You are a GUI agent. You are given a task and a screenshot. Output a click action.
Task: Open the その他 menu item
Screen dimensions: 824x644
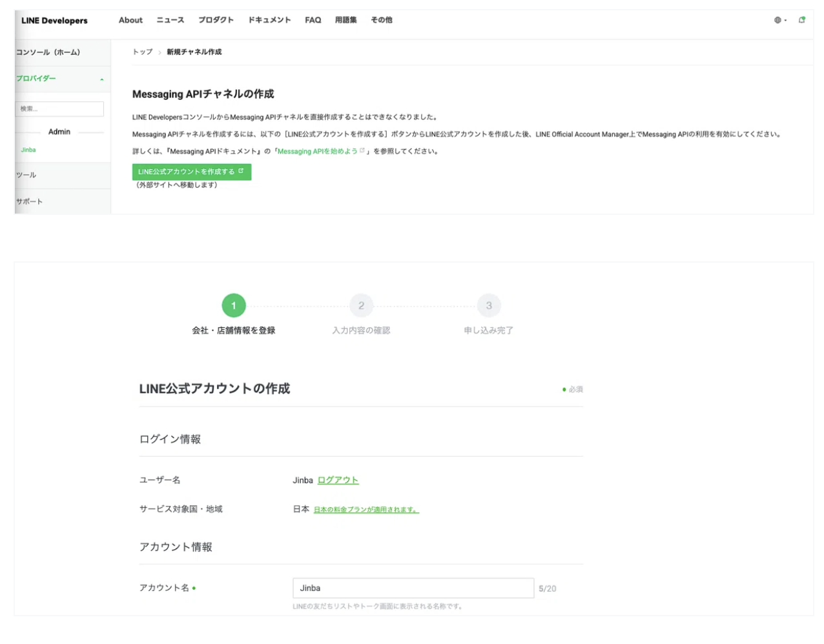pyautogui.click(x=382, y=20)
